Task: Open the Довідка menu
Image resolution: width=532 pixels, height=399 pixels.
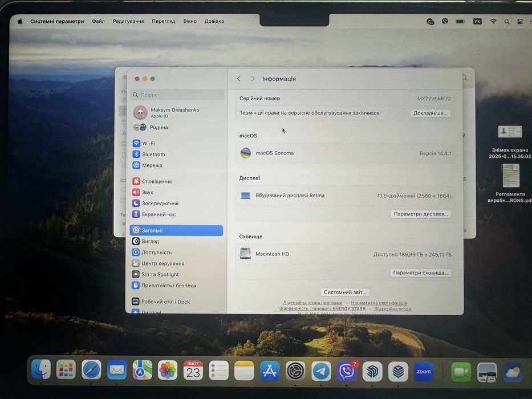Action: pyautogui.click(x=214, y=21)
